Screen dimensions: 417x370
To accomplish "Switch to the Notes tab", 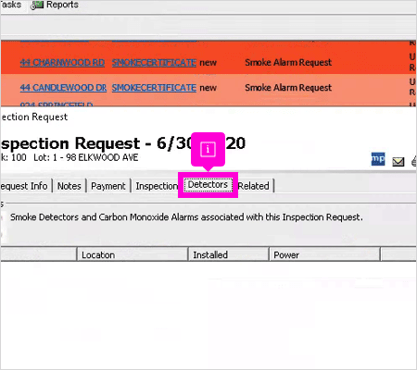I will 69,186.
